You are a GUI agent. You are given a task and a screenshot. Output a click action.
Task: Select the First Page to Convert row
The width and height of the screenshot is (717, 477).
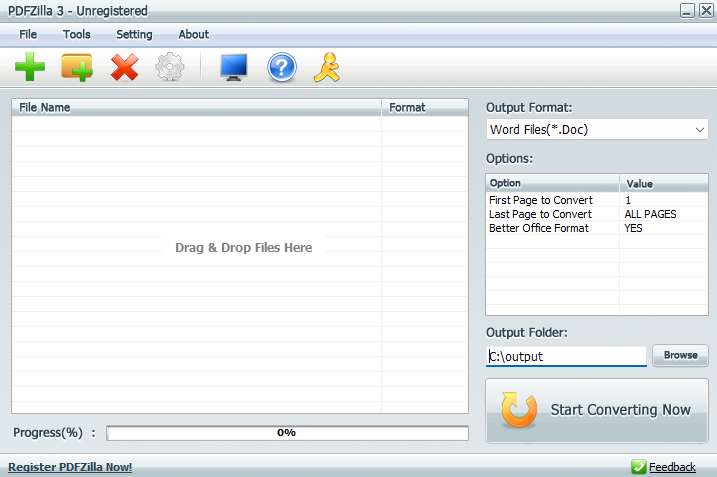(597, 200)
